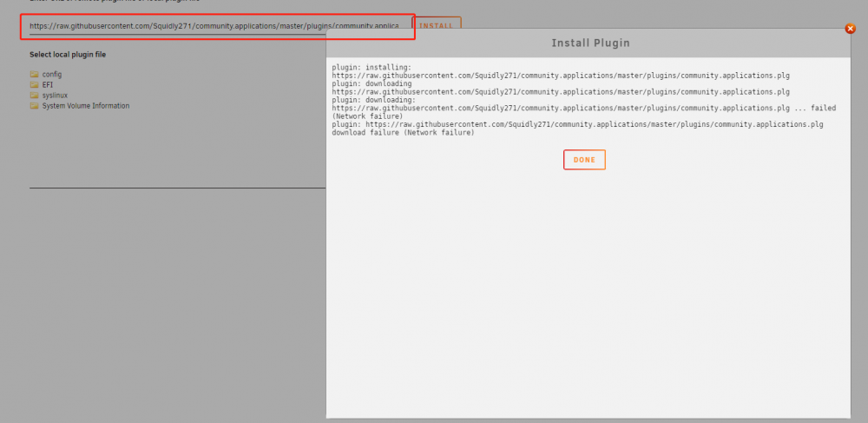Viewport: 868px width, 423px height.
Task: Click the syslinux folder icon
Action: coord(35,96)
